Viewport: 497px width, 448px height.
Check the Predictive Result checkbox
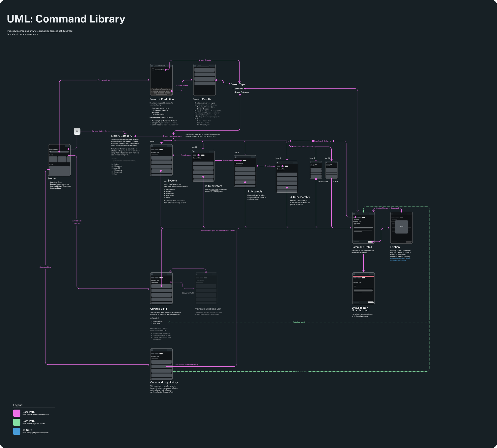coord(153,70)
